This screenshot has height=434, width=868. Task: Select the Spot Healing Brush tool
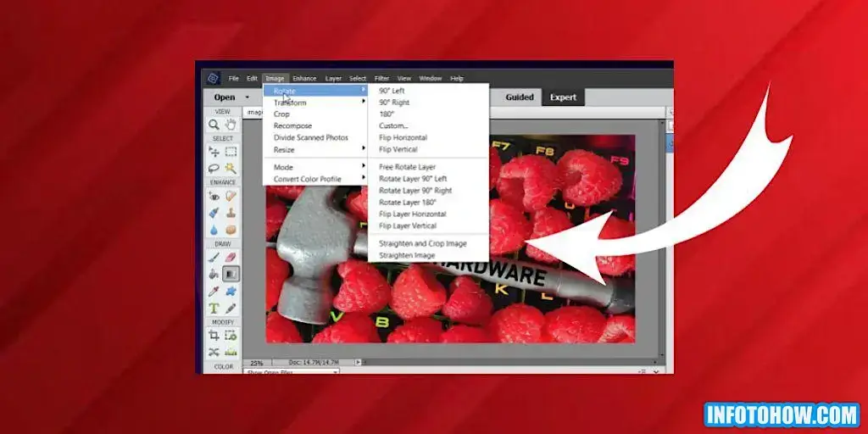tap(231, 196)
